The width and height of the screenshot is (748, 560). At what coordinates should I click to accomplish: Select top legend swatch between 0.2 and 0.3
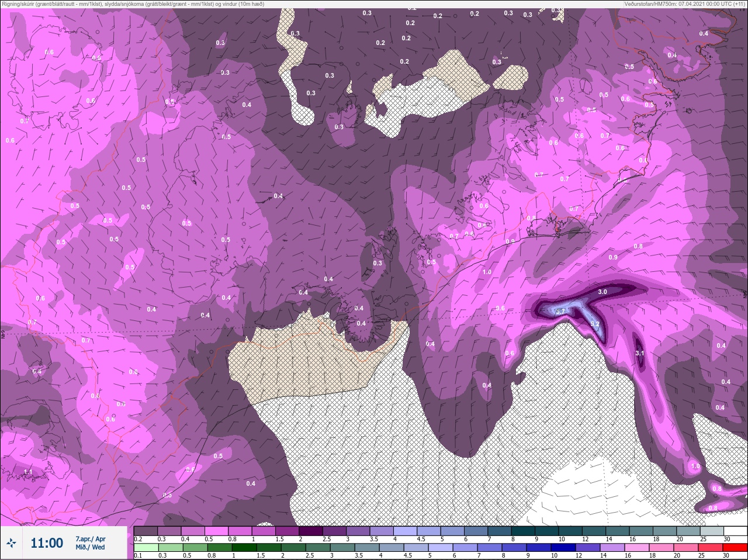point(146,531)
